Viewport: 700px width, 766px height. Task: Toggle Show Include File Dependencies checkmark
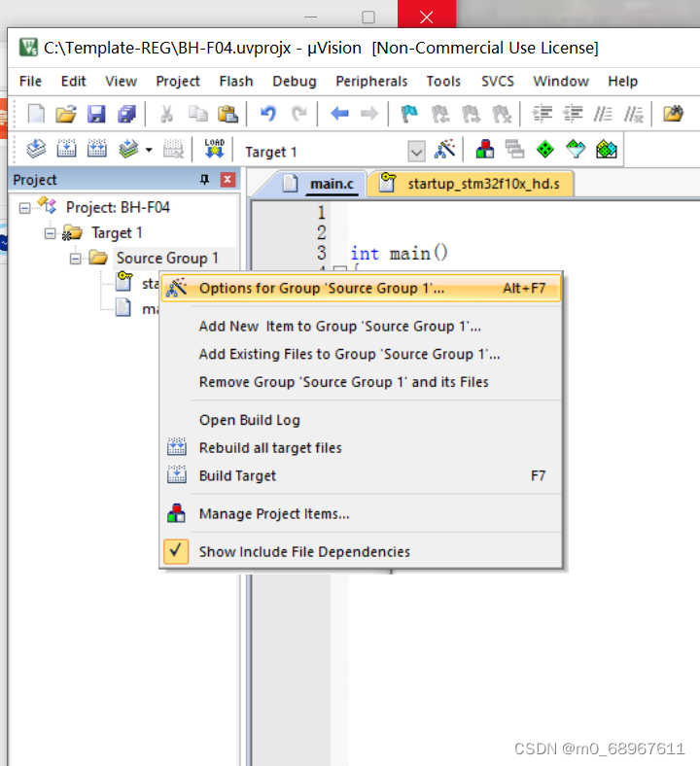(x=176, y=551)
